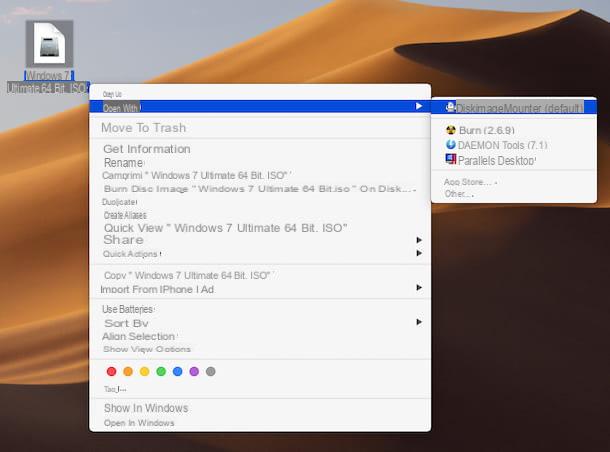The height and width of the screenshot is (452, 610).
Task: Choose Show View Options
Action: point(147,349)
